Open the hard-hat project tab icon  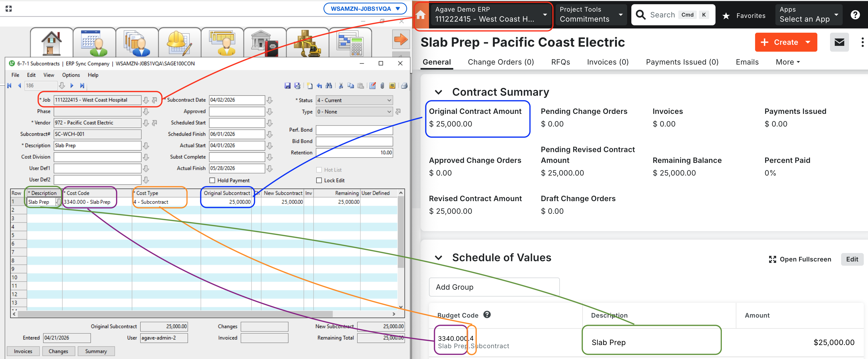[x=180, y=43]
